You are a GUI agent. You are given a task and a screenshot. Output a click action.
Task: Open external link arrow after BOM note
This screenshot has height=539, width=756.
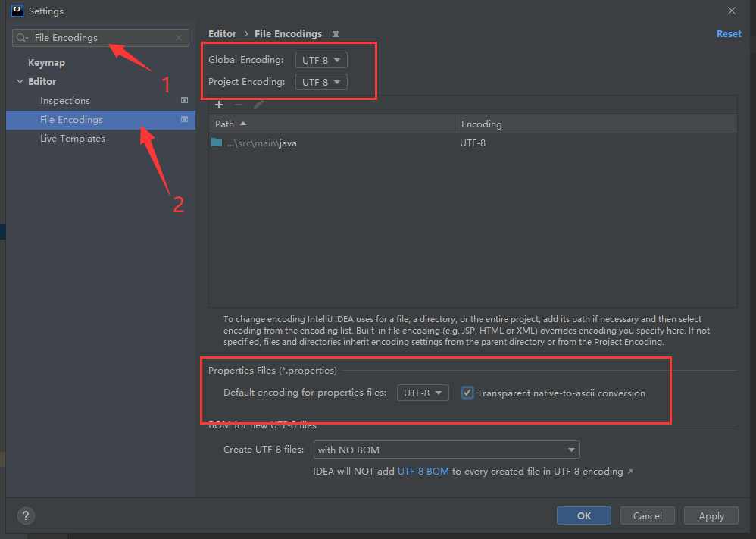[630, 472]
